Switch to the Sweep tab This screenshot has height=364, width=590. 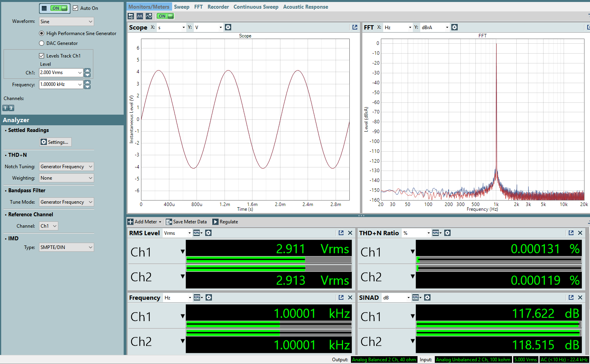tap(182, 7)
